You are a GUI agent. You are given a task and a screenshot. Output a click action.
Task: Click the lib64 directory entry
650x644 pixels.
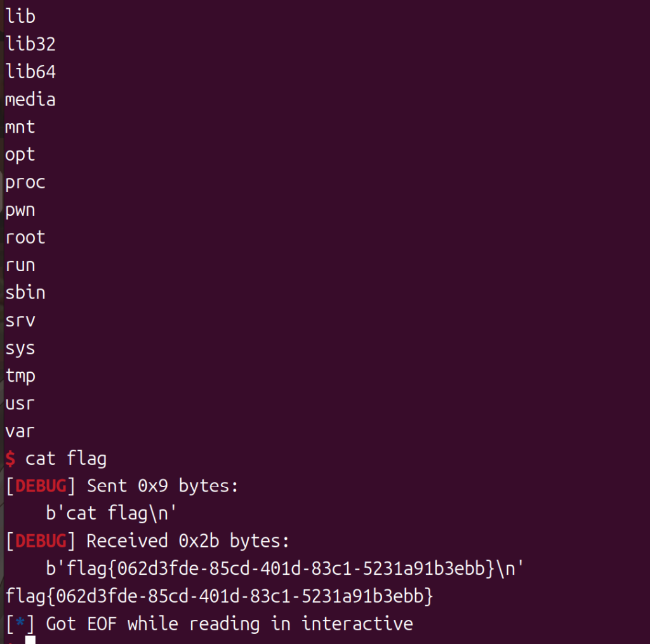click(30, 72)
